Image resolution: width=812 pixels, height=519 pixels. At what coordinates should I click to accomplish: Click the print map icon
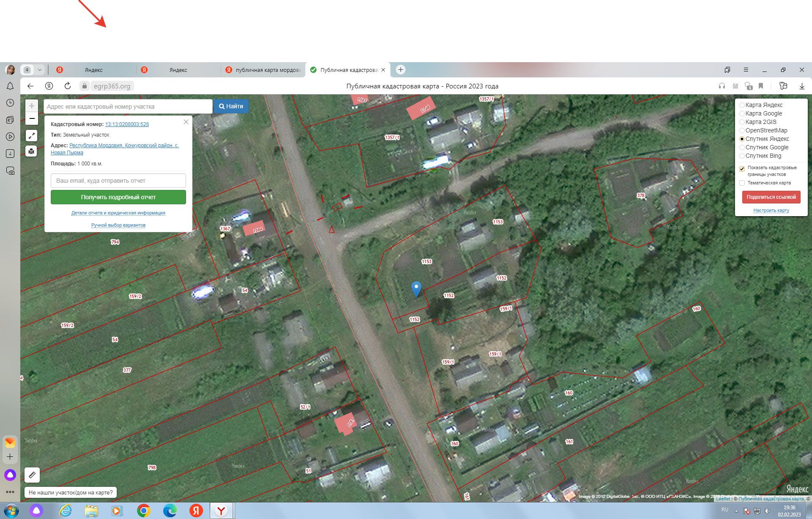coord(32,151)
